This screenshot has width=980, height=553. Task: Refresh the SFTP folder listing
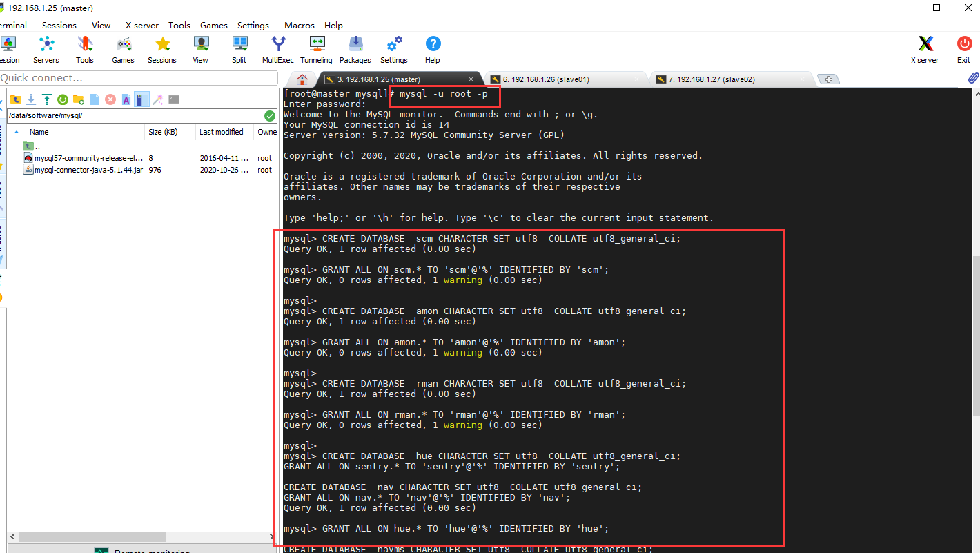pos(63,100)
